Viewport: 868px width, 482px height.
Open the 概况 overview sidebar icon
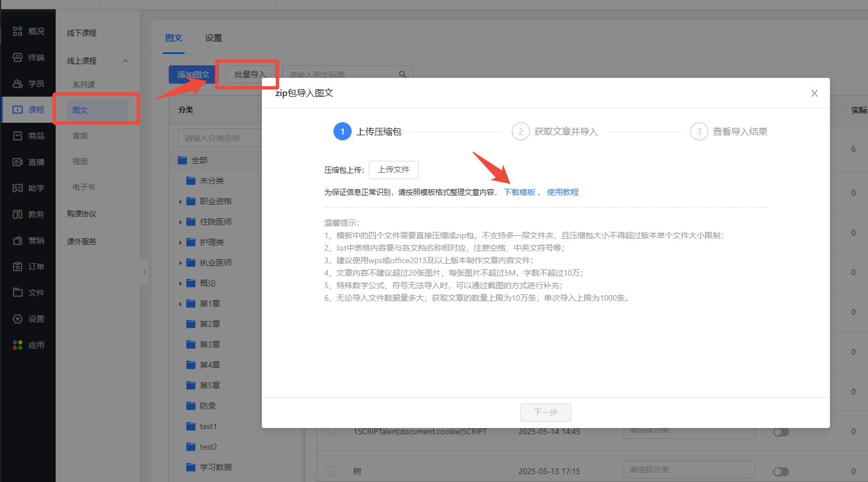click(18, 31)
